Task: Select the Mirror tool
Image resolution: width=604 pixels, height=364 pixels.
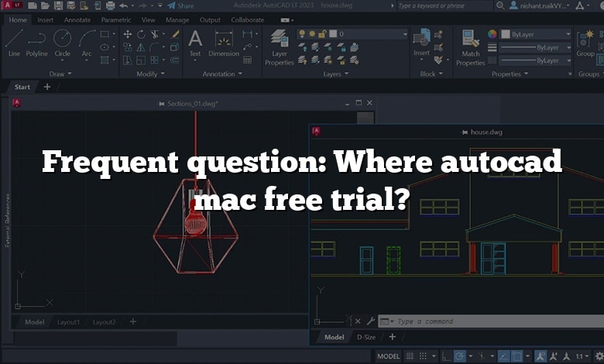Action: (141, 47)
